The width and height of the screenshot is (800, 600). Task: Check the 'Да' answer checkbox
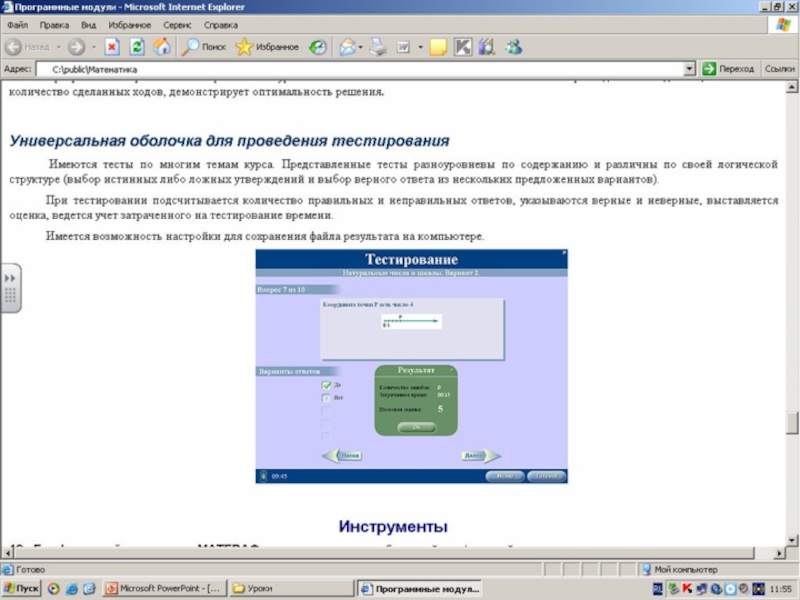click(326, 385)
